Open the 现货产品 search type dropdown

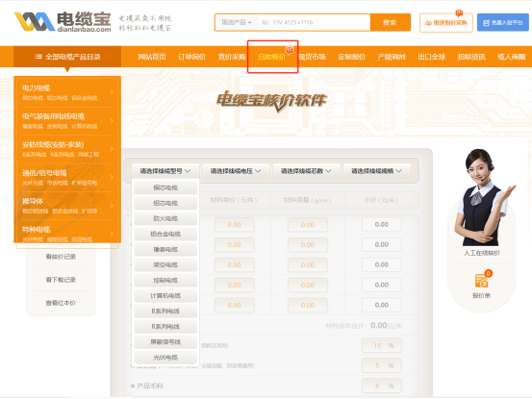[x=237, y=22]
